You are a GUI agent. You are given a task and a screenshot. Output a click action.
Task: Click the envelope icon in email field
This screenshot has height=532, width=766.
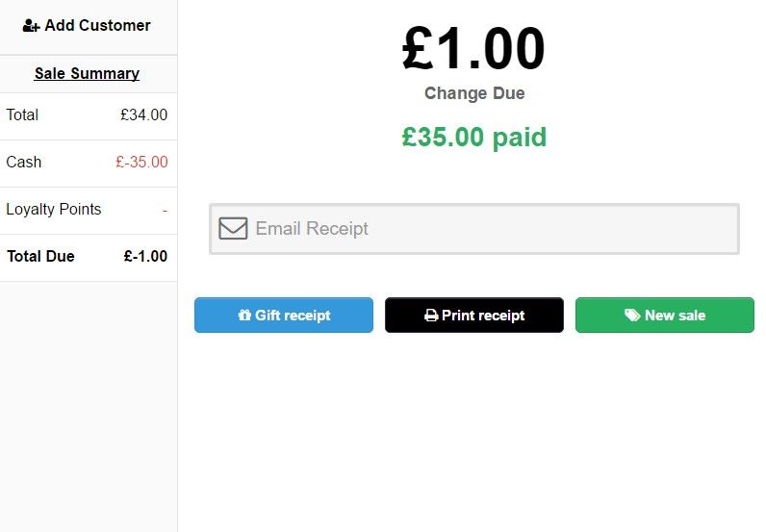pyautogui.click(x=233, y=228)
